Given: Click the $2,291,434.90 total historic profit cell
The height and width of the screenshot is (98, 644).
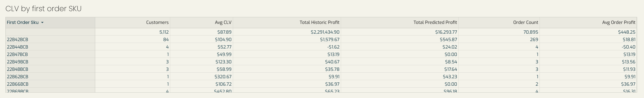Looking at the screenshot, I should pos(325,32).
